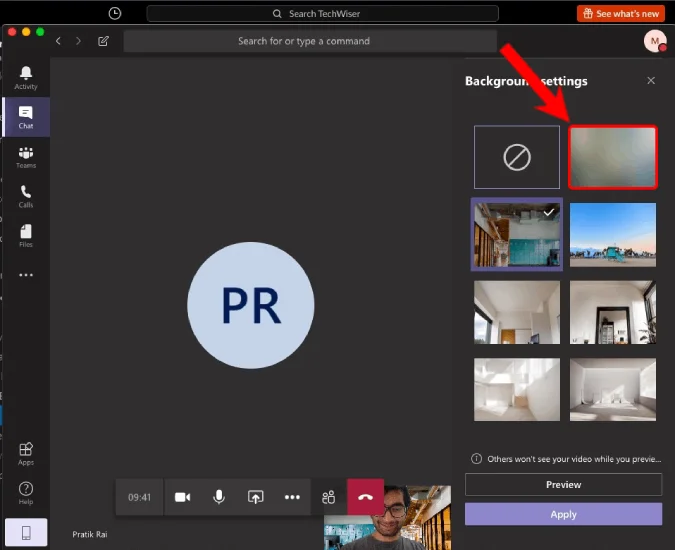Open the Help menu
This screenshot has width=675, height=550.
26,493
